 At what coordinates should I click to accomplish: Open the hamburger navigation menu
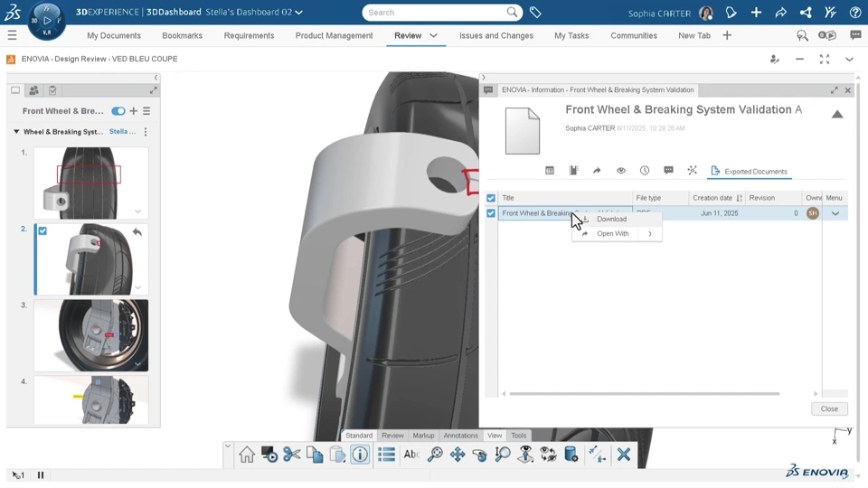click(12, 35)
